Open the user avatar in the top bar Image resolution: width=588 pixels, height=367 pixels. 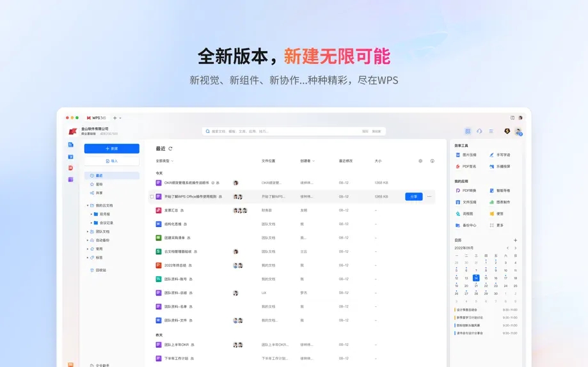click(518, 131)
